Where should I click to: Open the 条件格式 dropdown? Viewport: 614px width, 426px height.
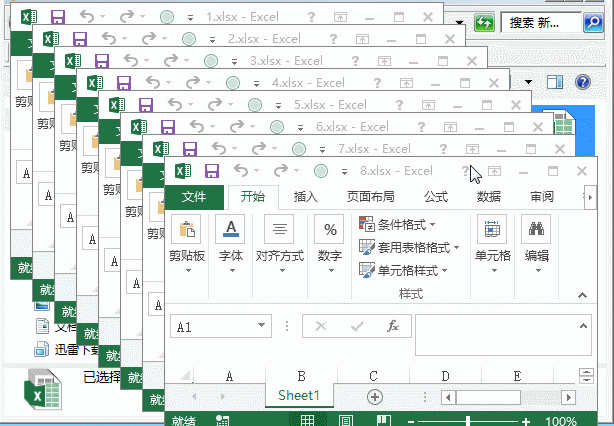[x=397, y=224]
